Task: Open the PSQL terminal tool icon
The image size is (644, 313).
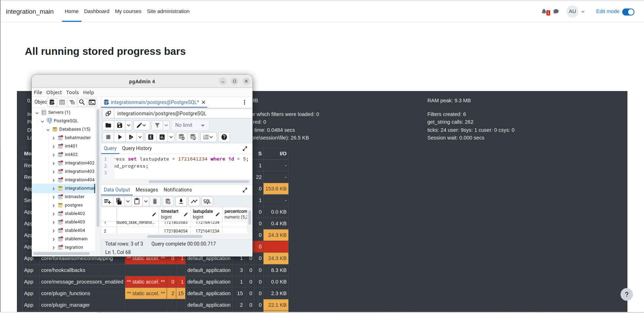Action: pos(92,102)
